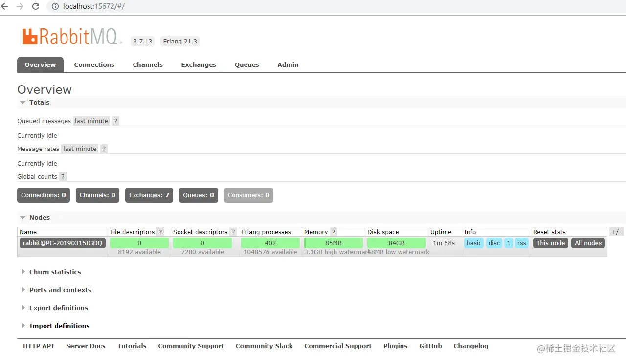The image size is (626, 364).
Task: Reset stats for All nodes
Action: click(x=588, y=243)
